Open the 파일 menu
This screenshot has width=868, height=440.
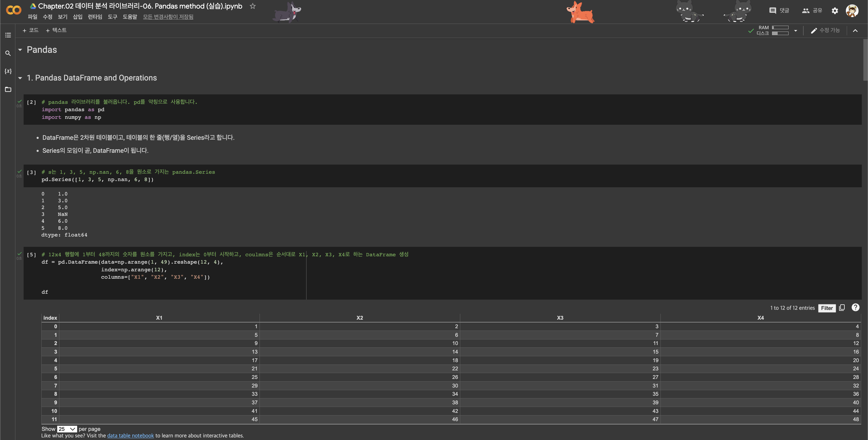[32, 17]
